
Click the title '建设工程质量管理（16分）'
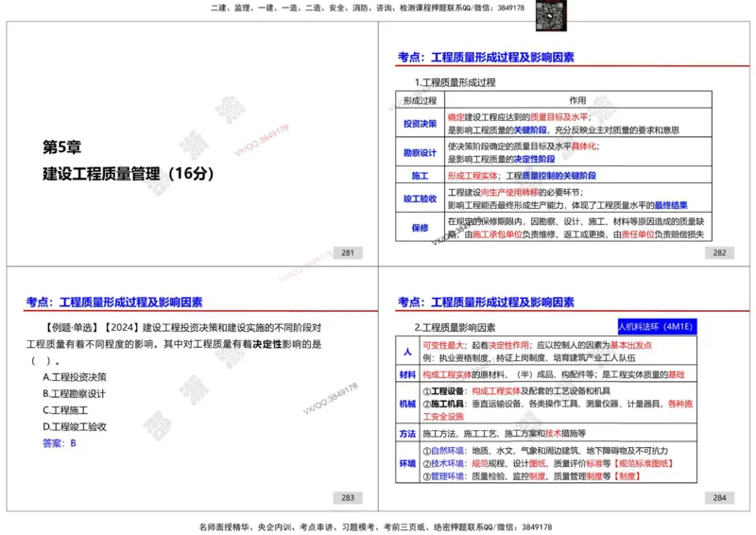click(129, 174)
